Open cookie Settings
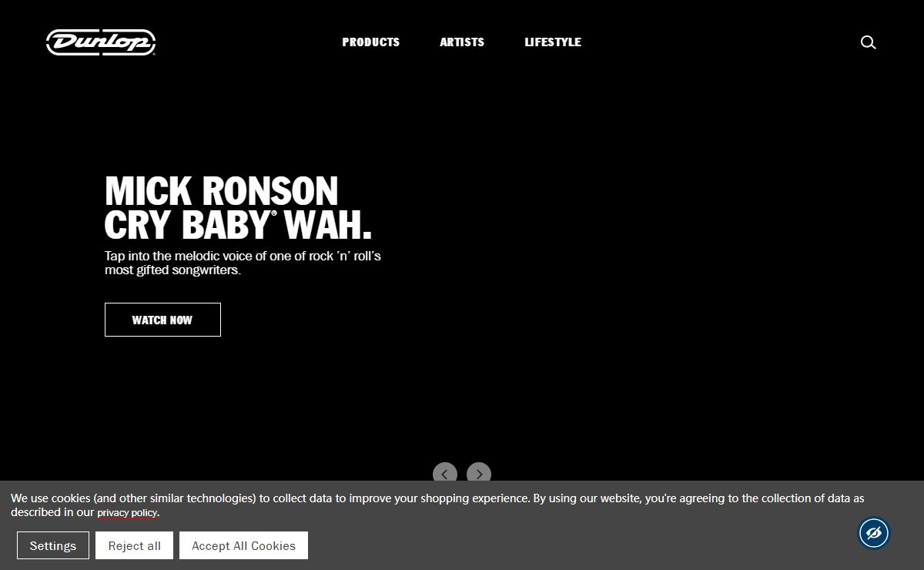Viewport: 924px width, 570px height. 53,545
